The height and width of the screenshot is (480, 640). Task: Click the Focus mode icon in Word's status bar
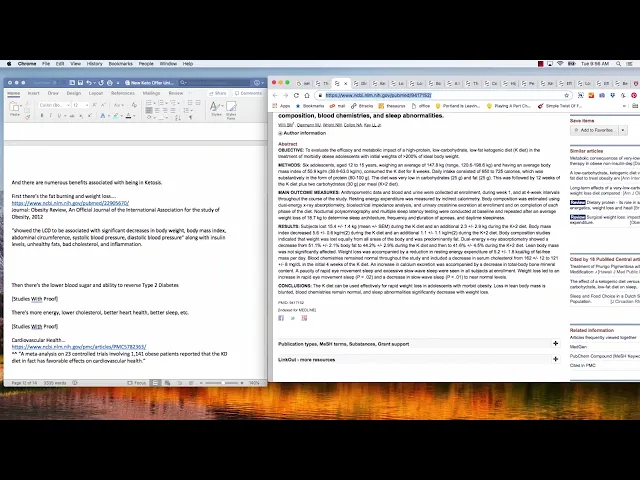pyautogui.click(x=137, y=383)
